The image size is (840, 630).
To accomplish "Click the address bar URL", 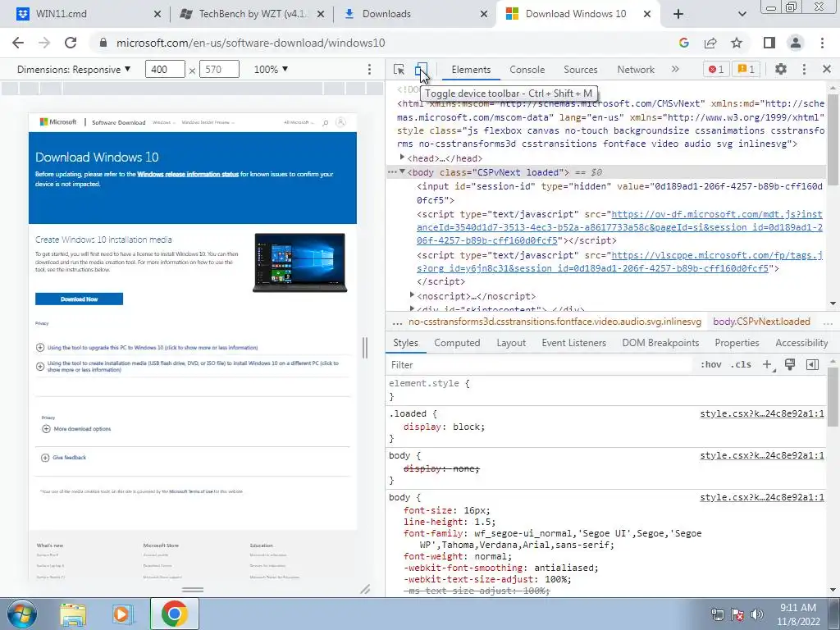I will (x=251, y=43).
